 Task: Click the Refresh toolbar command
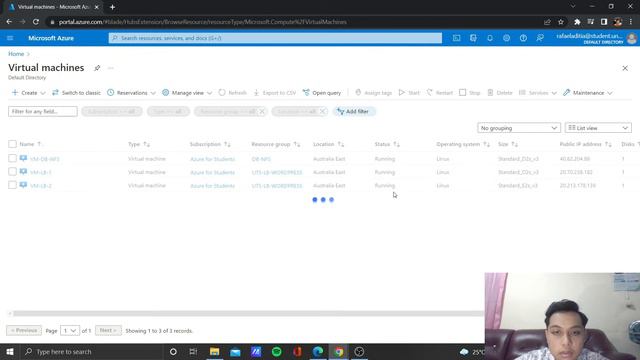(x=233, y=93)
